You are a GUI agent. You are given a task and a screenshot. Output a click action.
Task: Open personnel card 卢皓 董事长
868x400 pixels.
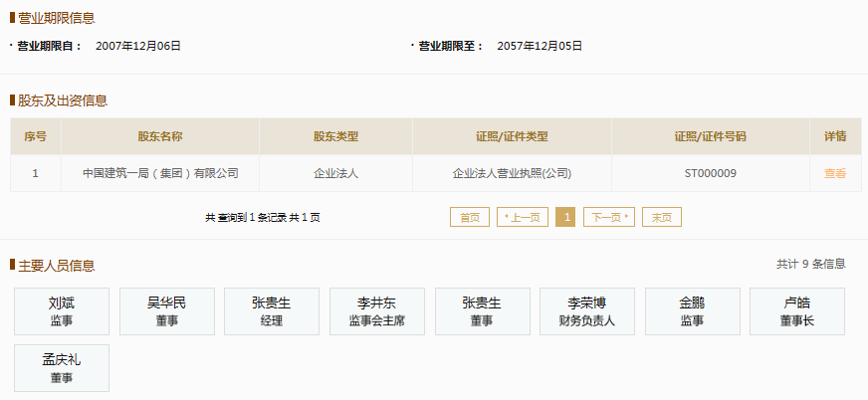(797, 310)
